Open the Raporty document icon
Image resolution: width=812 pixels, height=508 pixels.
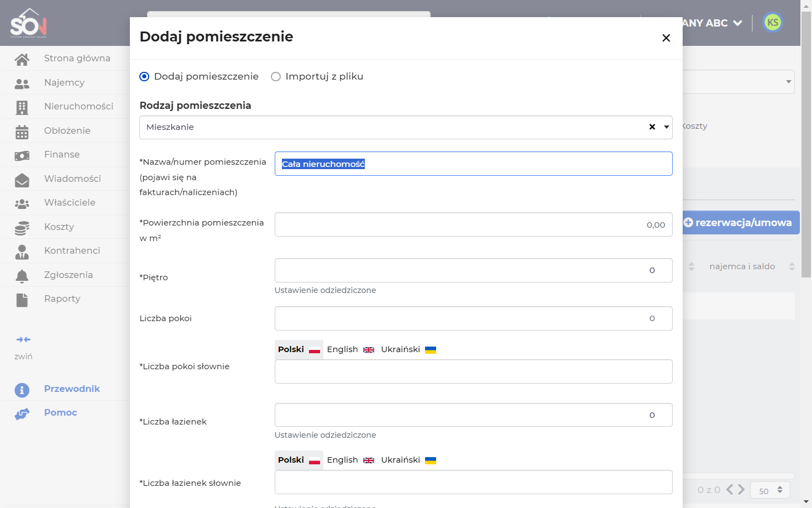22,300
